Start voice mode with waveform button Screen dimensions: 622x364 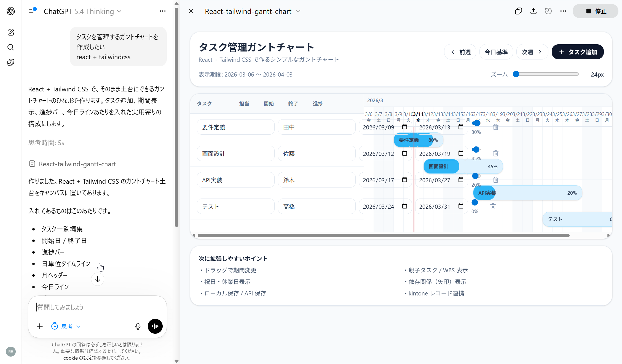[x=155, y=326]
